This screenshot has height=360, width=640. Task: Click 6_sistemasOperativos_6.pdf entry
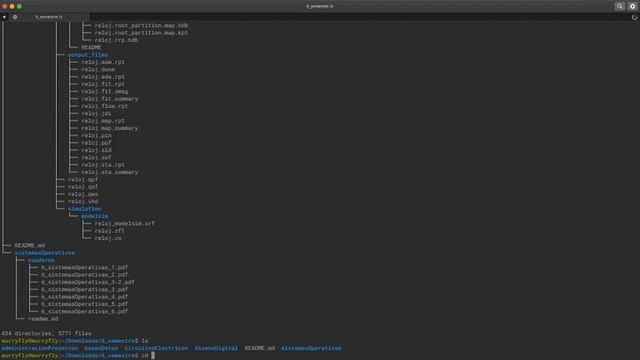pos(84,312)
